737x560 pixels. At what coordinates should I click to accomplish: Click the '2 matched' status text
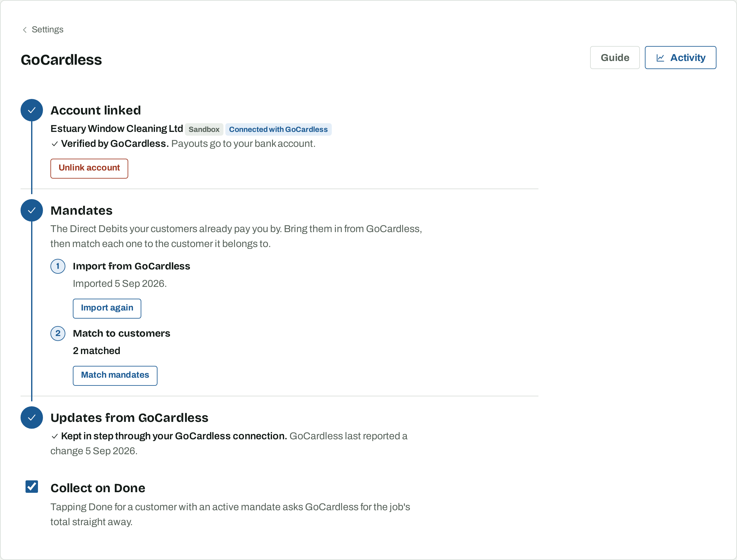click(x=96, y=351)
